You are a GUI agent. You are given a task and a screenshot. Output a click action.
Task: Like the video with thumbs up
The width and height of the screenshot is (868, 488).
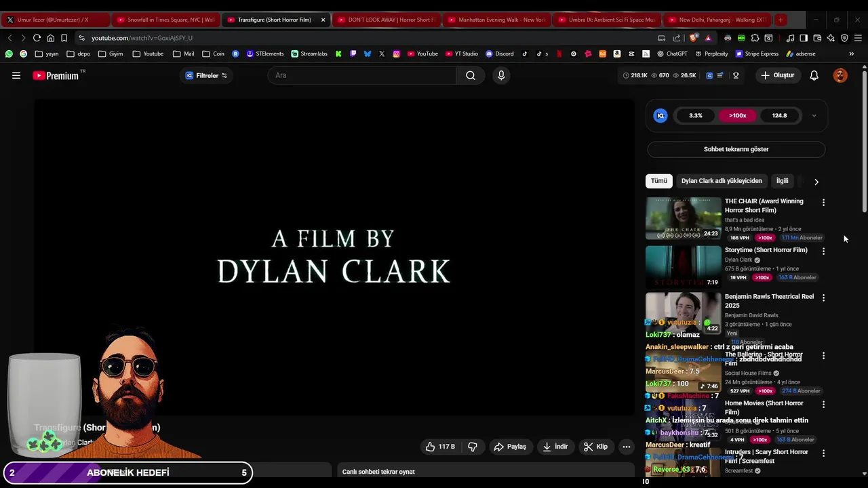[x=440, y=447]
